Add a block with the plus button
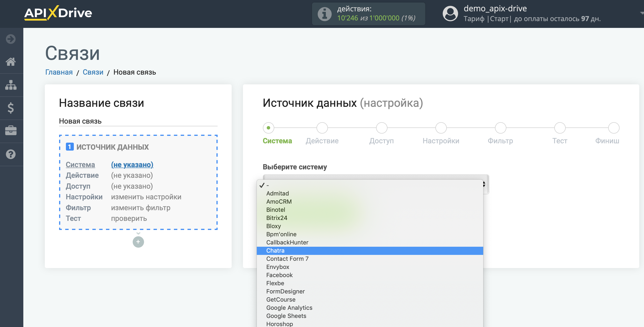The height and width of the screenshot is (327, 644). (x=138, y=242)
